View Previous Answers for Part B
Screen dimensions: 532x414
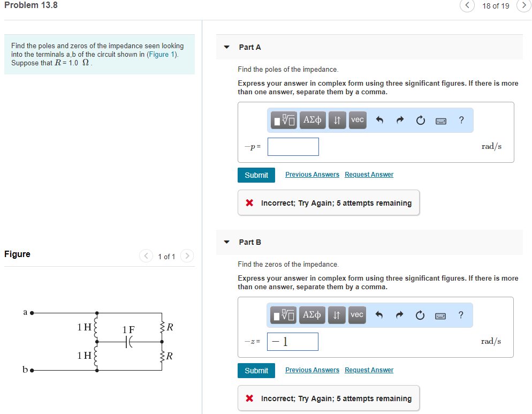pos(312,370)
